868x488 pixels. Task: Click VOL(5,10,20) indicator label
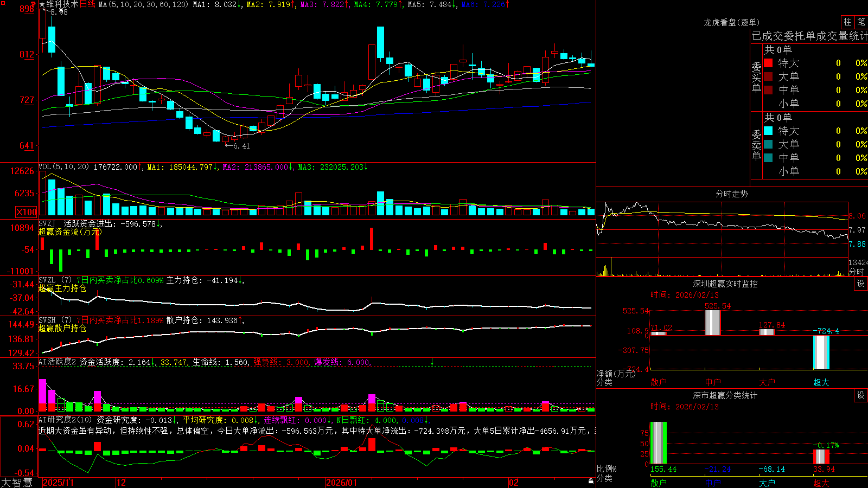point(63,167)
